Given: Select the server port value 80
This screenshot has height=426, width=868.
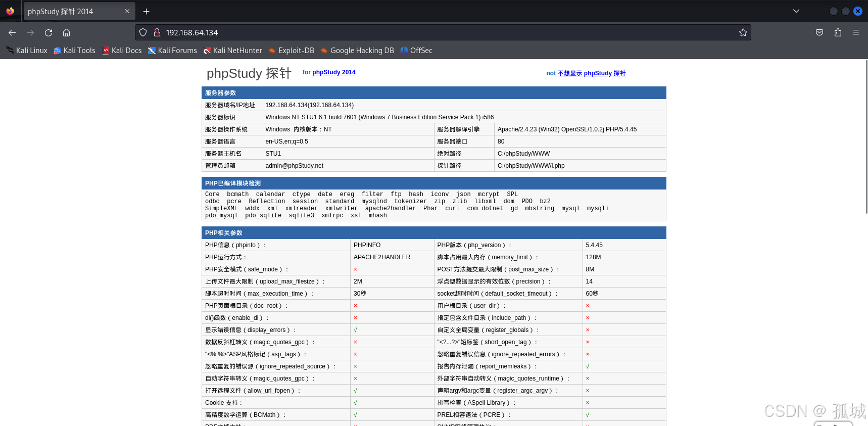Looking at the screenshot, I should [501, 141].
